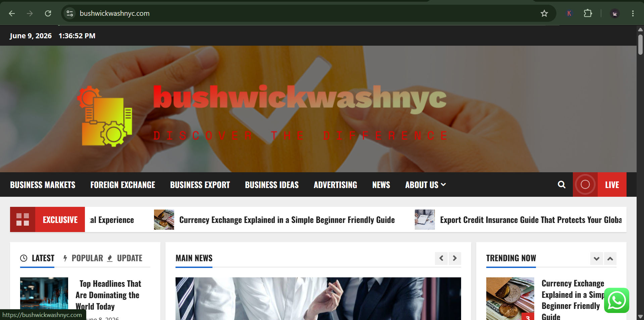The image size is (644, 320).
Task: Move Trending Now list up
Action: pos(610,259)
